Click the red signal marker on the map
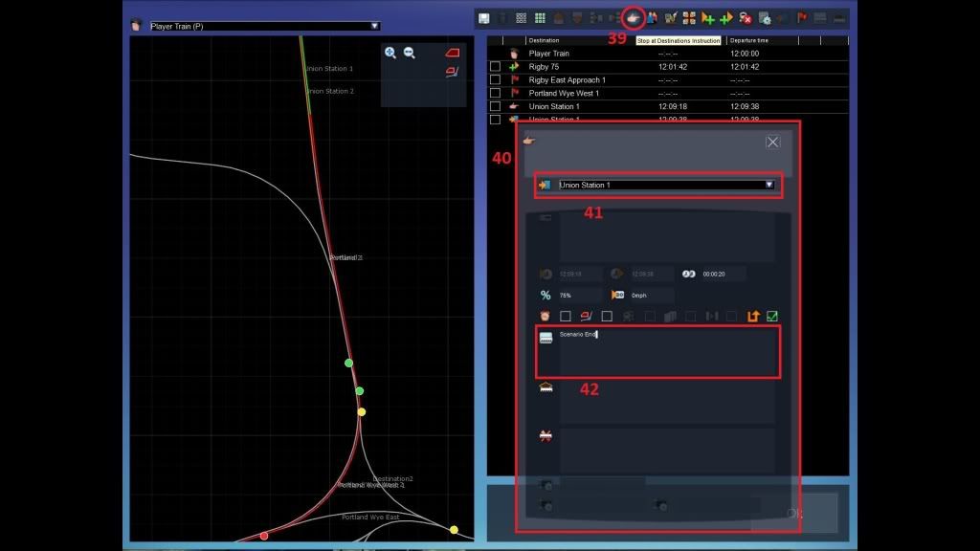Screen dimensions: 980x551 (264, 536)
